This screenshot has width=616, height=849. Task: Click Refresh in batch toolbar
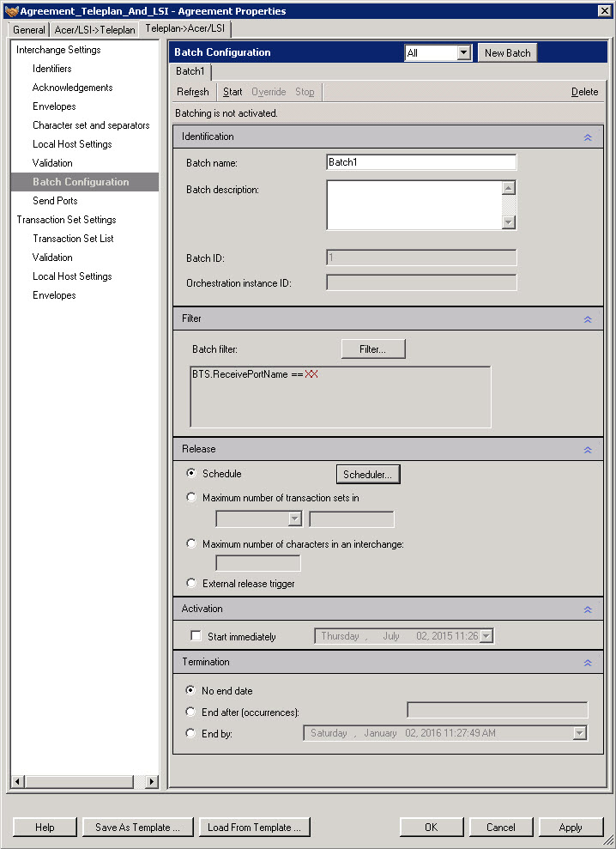193,92
